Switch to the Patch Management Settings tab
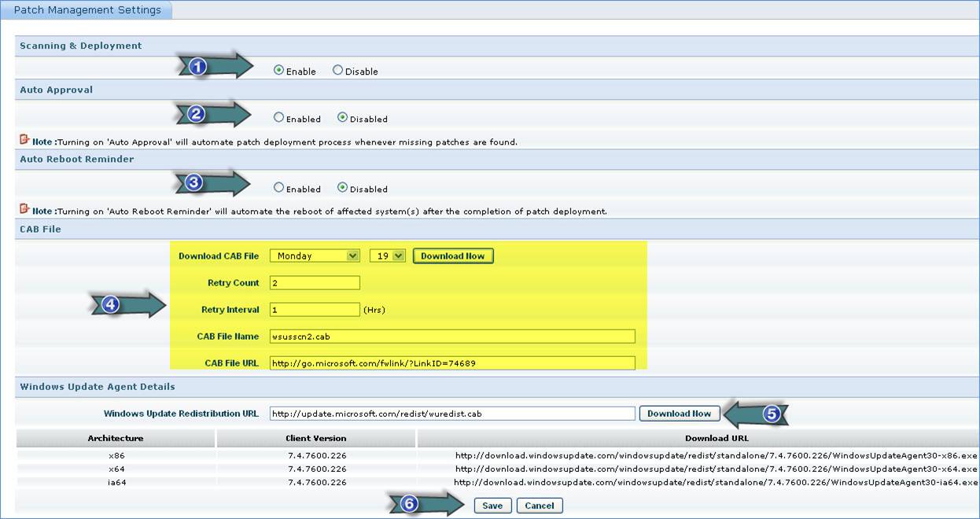Screen dimensions: 980x519 (87, 9)
